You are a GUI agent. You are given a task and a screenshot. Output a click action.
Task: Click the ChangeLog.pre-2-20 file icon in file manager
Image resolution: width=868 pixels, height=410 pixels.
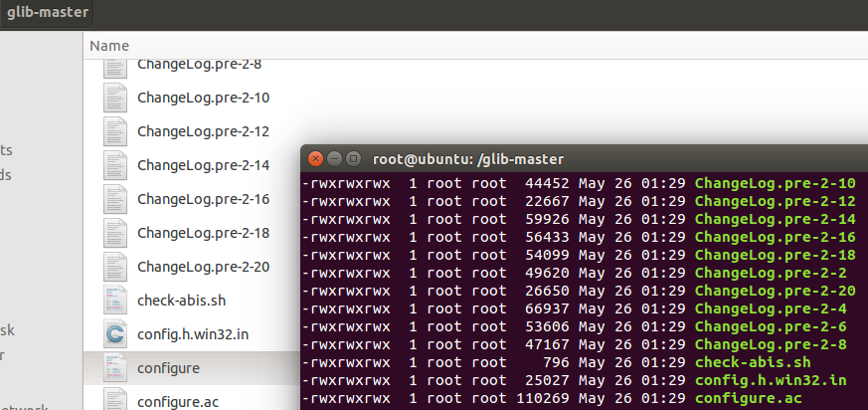(114, 267)
